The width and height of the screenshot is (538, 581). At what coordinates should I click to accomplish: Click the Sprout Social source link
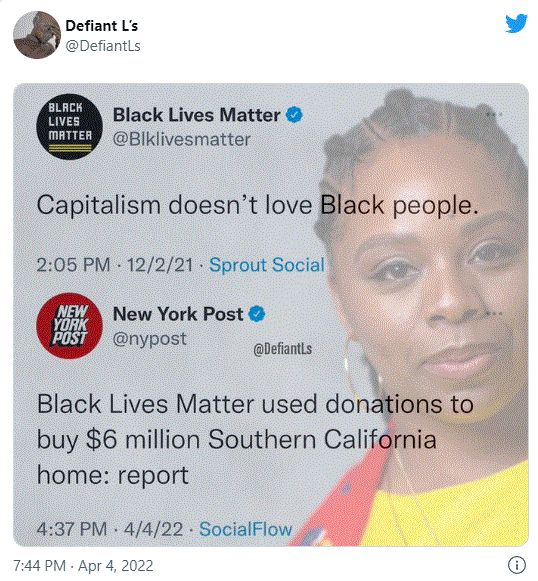(x=267, y=265)
